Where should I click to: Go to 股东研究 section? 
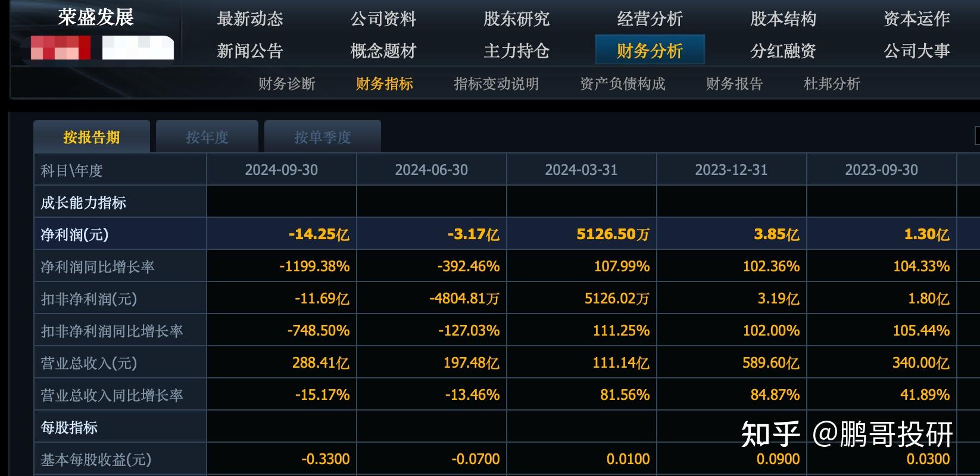516,19
